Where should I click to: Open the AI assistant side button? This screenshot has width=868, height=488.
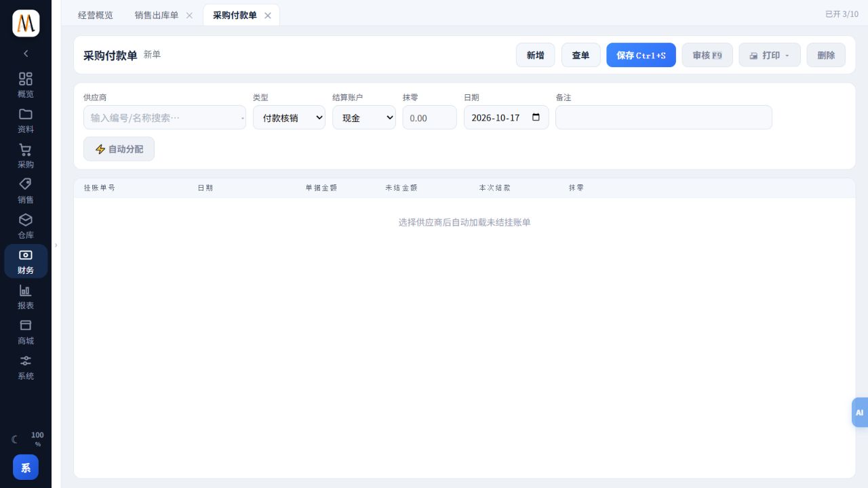(x=860, y=412)
